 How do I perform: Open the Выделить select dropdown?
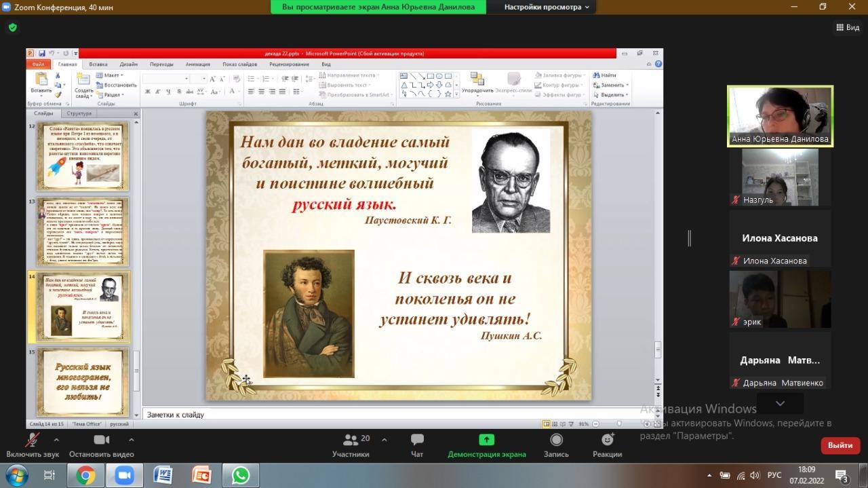pyautogui.click(x=610, y=95)
